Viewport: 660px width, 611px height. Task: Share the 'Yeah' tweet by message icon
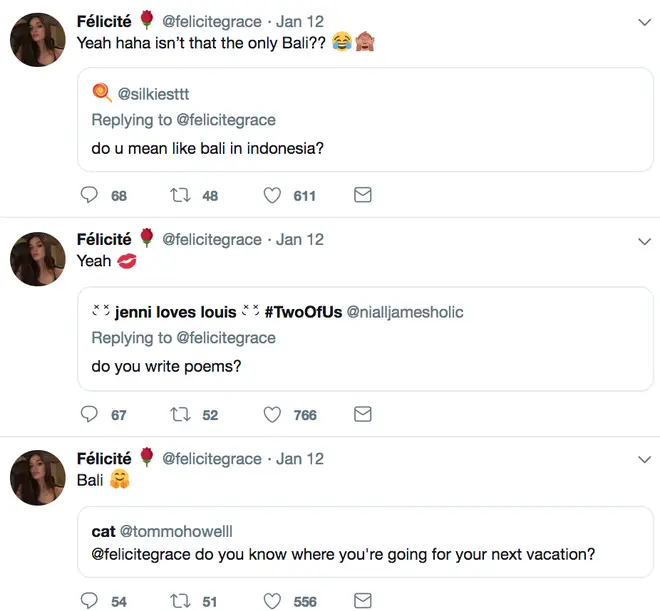click(362, 414)
